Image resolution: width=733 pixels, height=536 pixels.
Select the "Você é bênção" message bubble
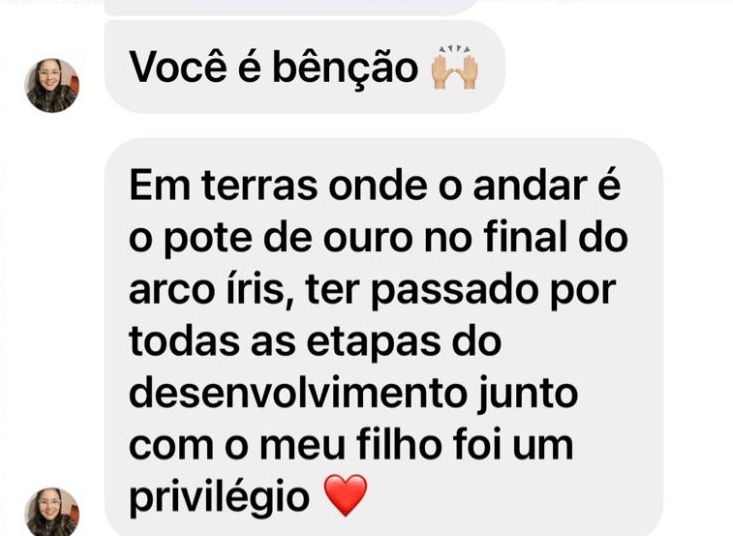(304, 67)
